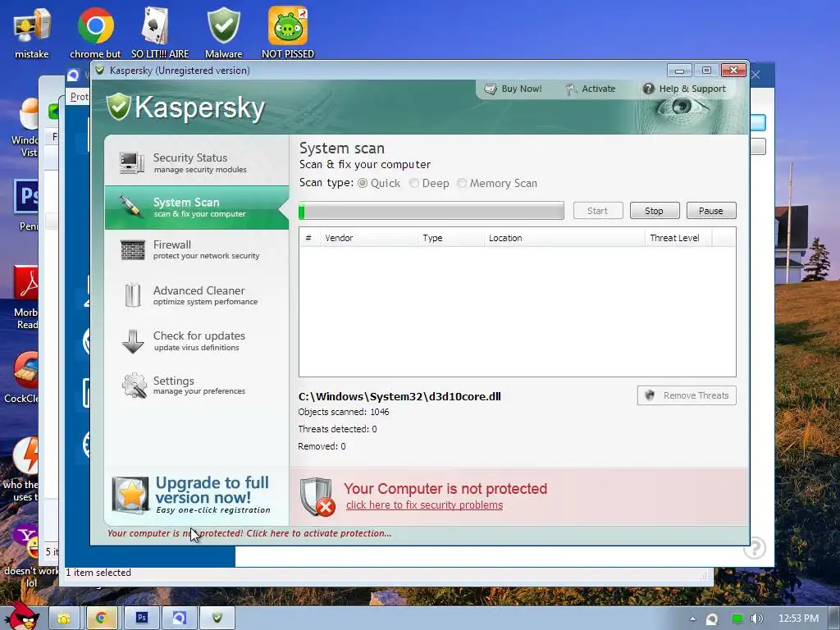
Task: Click the System Scan syringe icon
Action: click(x=130, y=207)
